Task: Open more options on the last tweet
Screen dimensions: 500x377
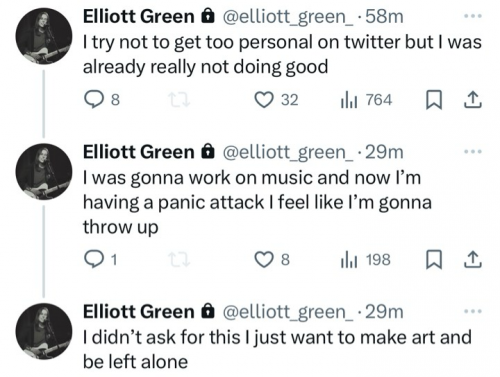Action: [473, 311]
